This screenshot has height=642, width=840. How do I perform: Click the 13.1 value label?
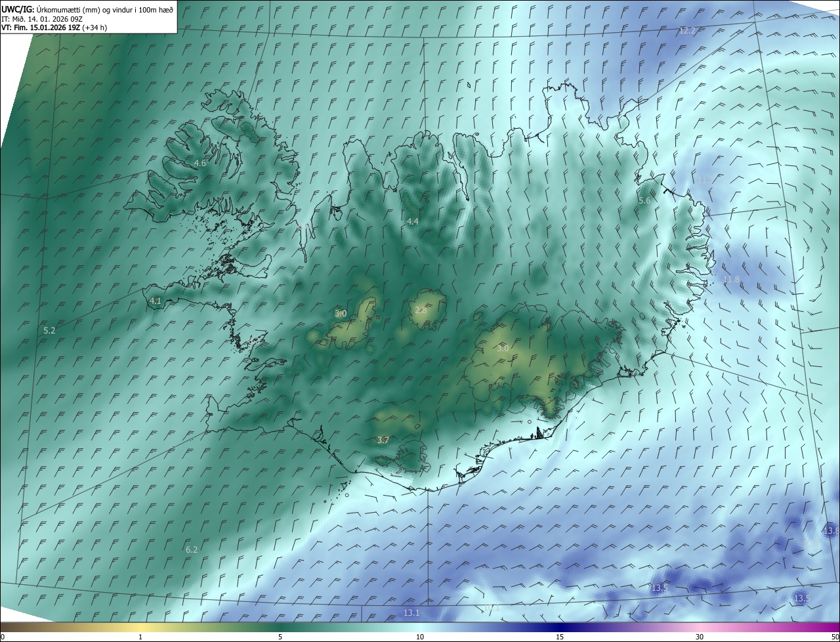(411, 612)
